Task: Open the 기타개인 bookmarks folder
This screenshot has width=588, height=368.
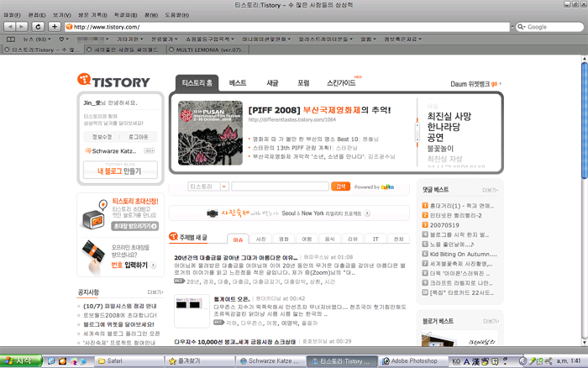Action: (x=129, y=39)
